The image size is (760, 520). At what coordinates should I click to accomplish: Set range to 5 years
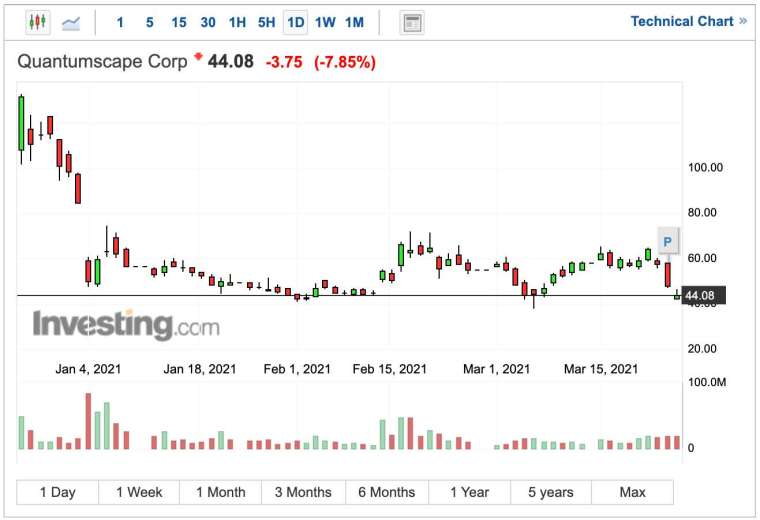(551, 492)
